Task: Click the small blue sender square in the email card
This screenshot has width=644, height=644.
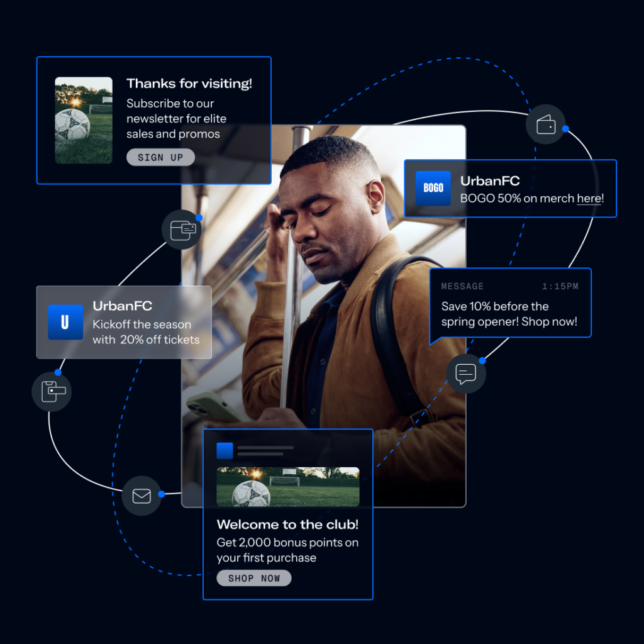Action: (225, 450)
